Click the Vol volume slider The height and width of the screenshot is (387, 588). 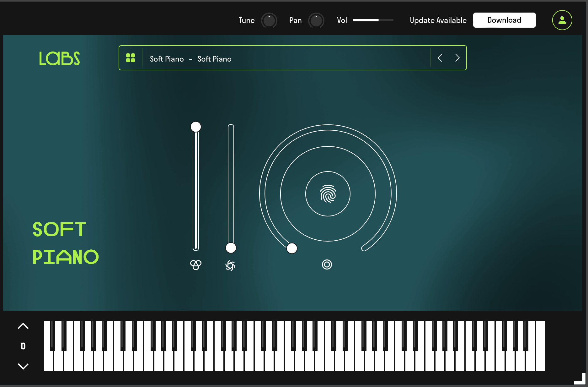pyautogui.click(x=373, y=20)
